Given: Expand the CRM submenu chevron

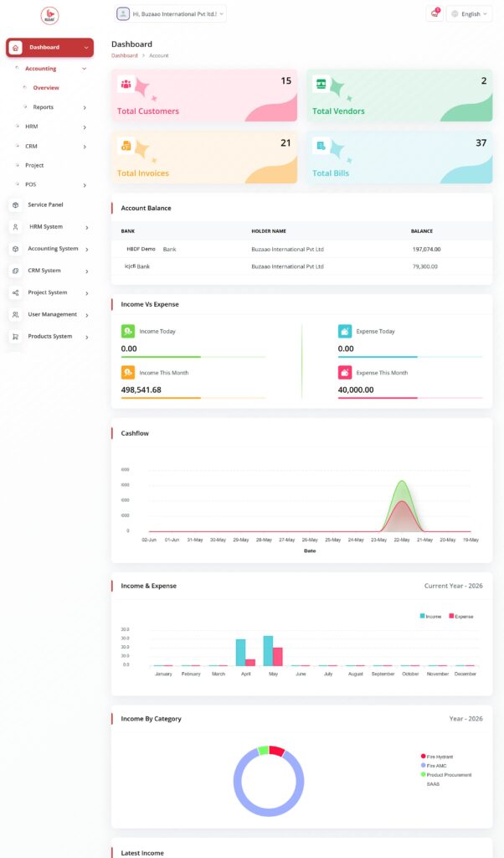Looking at the screenshot, I should pos(85,147).
